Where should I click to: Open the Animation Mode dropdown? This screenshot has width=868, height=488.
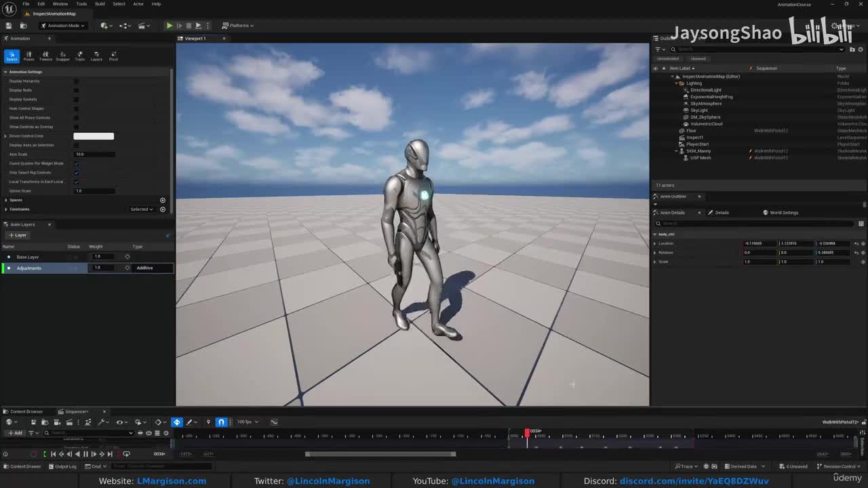click(62, 26)
